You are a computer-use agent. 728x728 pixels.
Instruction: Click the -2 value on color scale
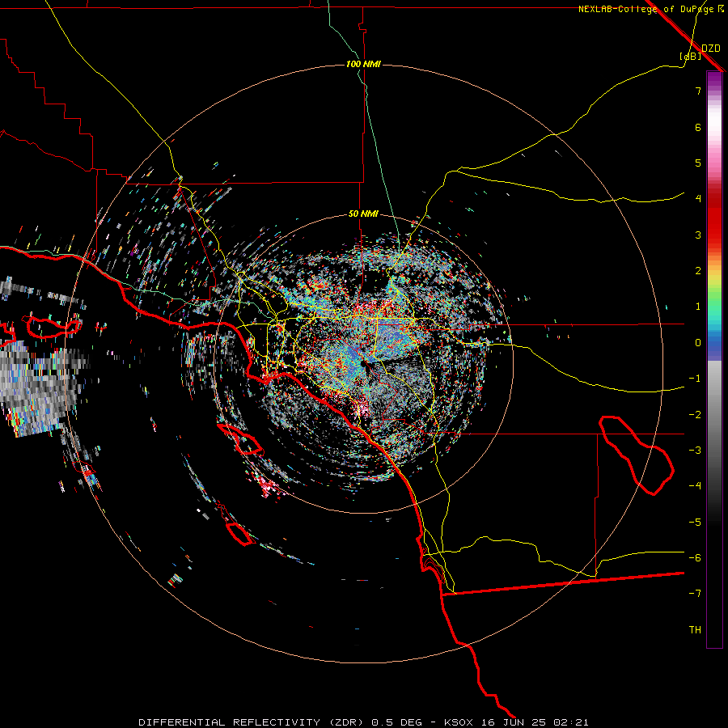tap(695, 415)
